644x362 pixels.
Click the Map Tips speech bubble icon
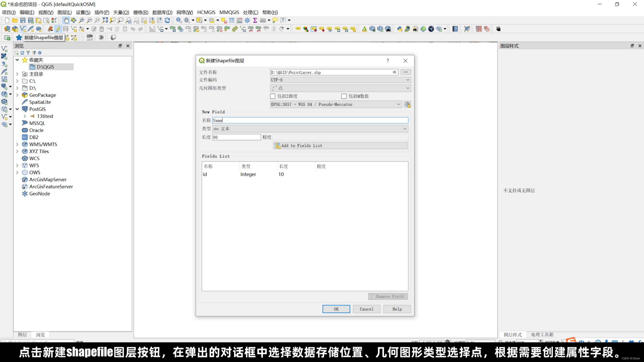[275, 20]
